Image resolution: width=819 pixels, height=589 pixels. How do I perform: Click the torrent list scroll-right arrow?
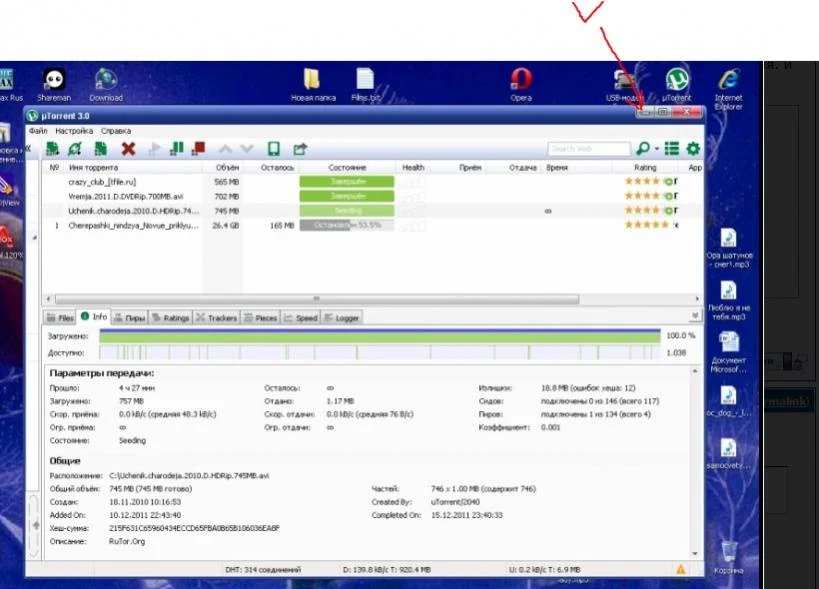697,299
